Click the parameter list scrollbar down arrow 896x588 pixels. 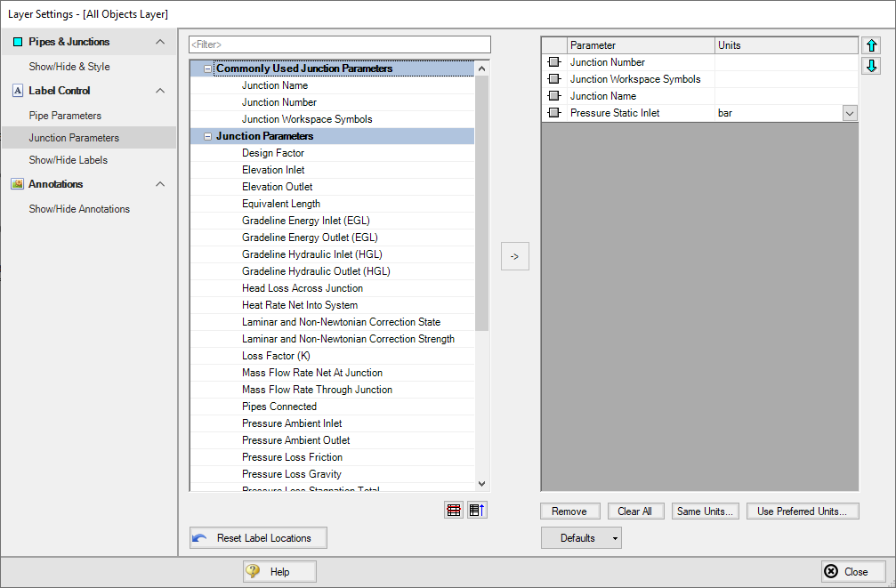click(x=481, y=483)
